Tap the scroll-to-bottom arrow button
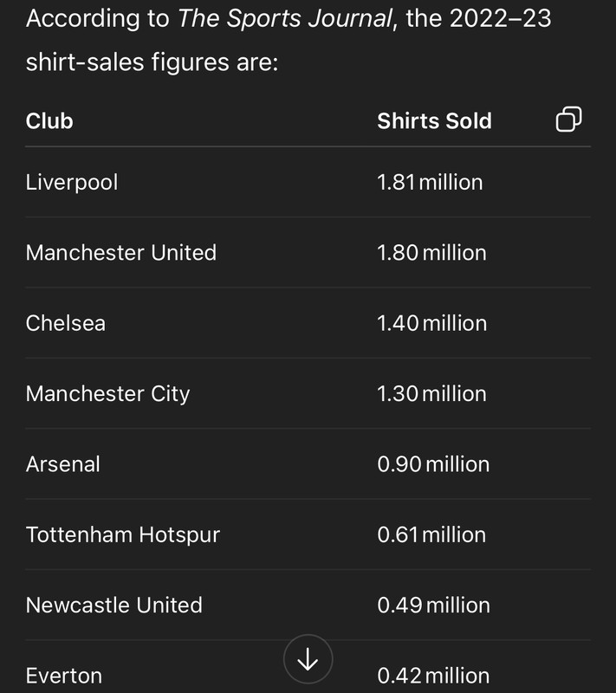 pos(308,659)
